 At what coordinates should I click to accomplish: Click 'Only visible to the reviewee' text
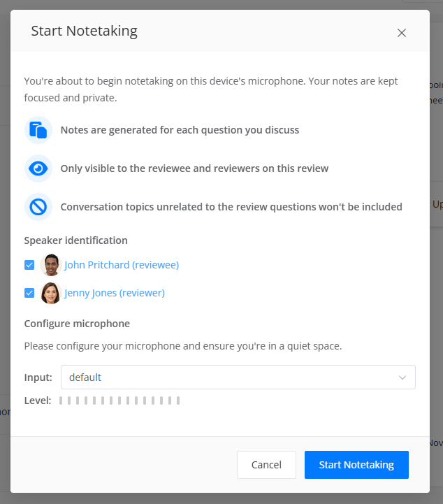click(194, 168)
